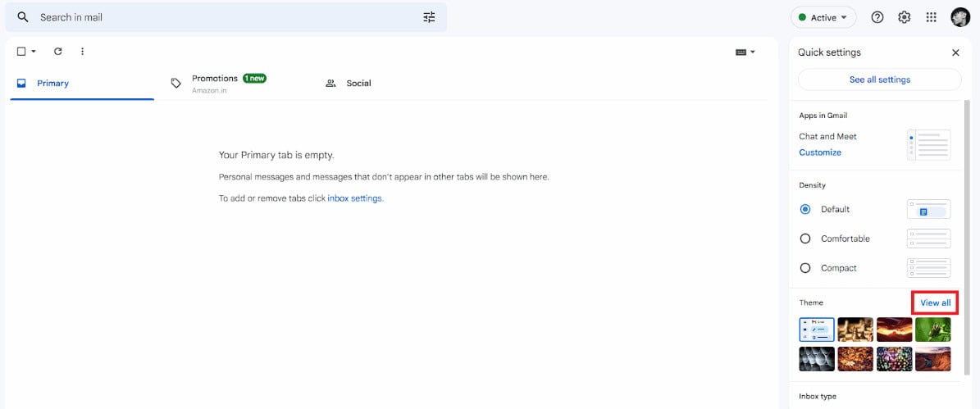Open the account profile avatar
The width and height of the screenshot is (980, 409).
(x=960, y=17)
